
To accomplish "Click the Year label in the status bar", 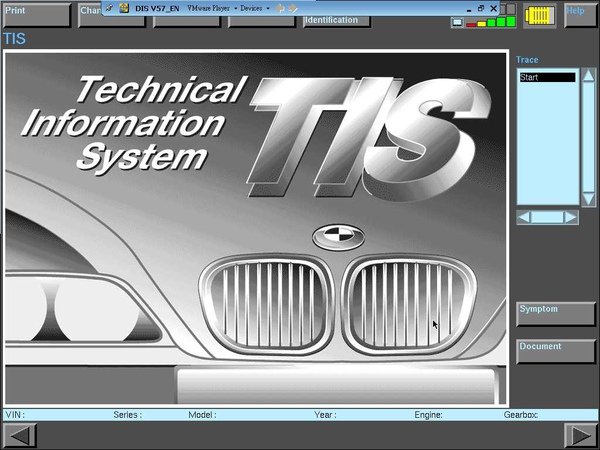I will click(326, 414).
